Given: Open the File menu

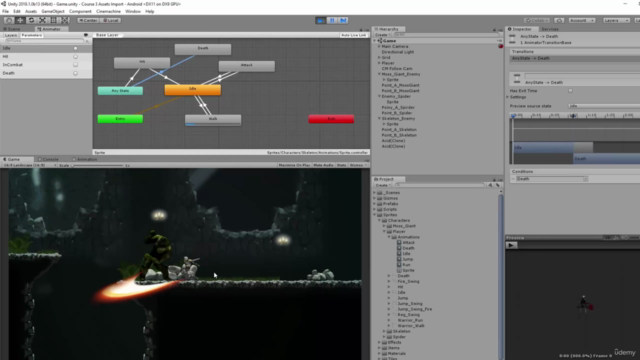Looking at the screenshot, I should (x=5, y=11).
